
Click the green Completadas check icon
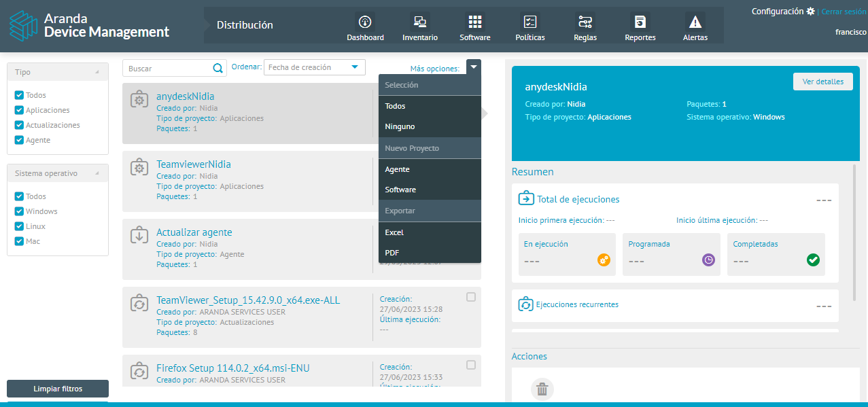point(813,260)
